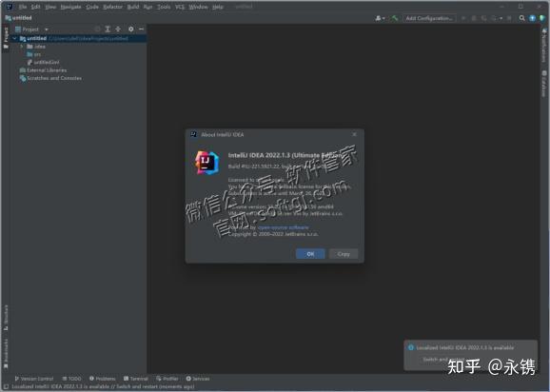Open the Edit menu
The height and width of the screenshot is (392, 550).
tap(35, 7)
